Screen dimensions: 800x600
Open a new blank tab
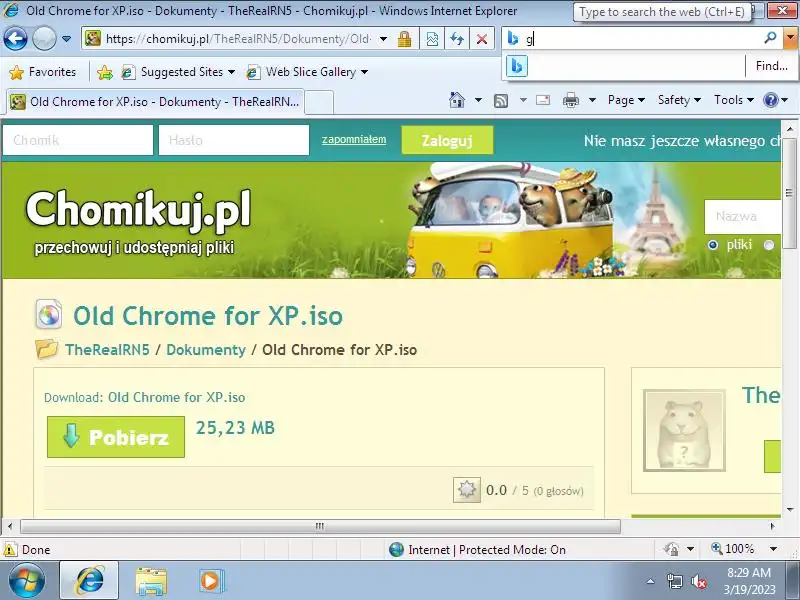(319, 102)
